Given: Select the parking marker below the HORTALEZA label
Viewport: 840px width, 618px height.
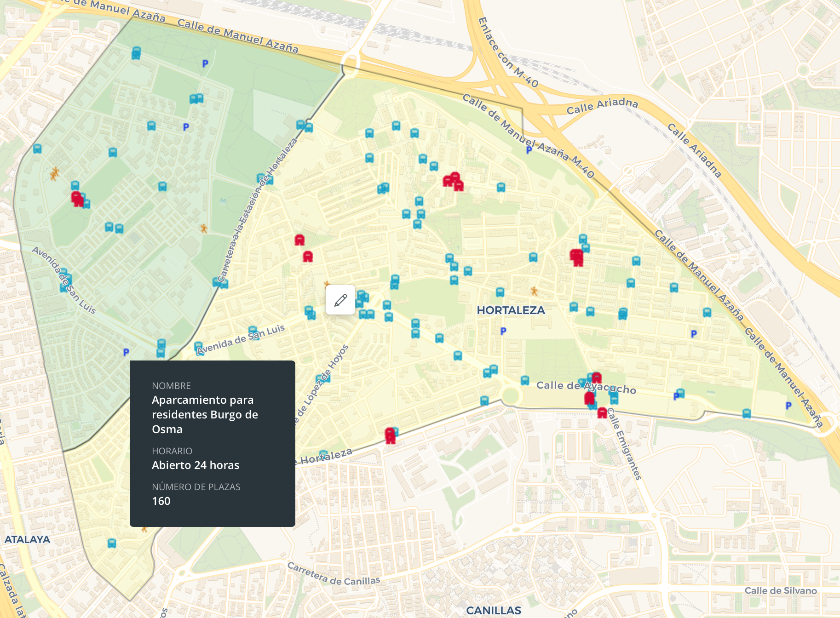Looking at the screenshot, I should (503, 331).
